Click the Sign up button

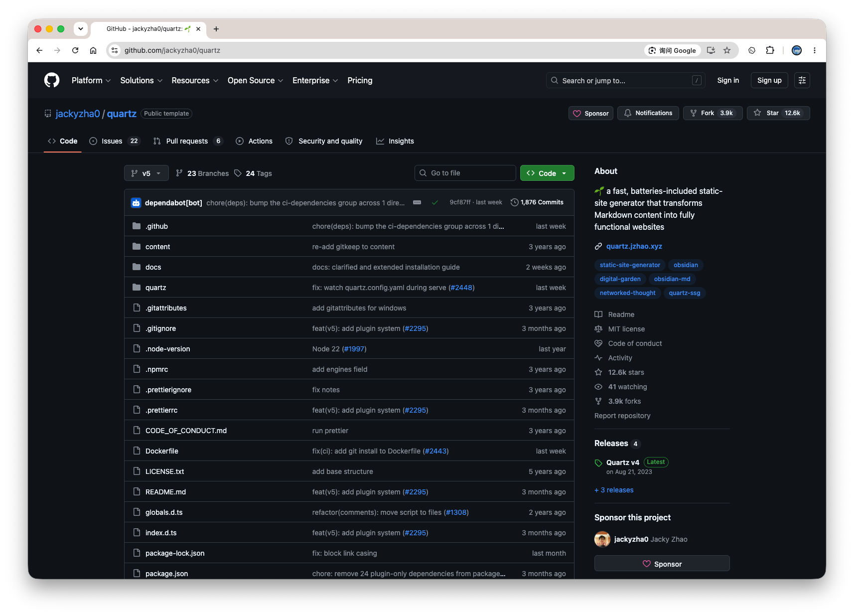[769, 80]
